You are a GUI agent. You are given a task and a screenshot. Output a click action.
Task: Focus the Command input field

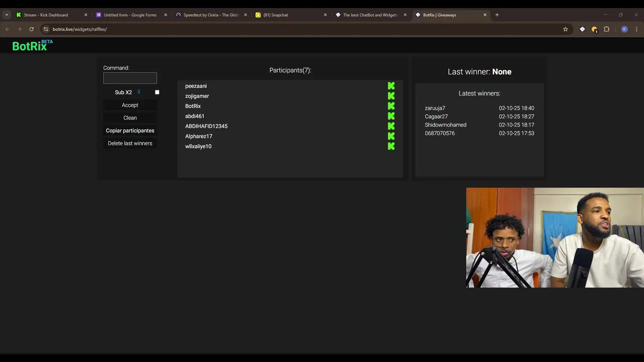tap(130, 78)
